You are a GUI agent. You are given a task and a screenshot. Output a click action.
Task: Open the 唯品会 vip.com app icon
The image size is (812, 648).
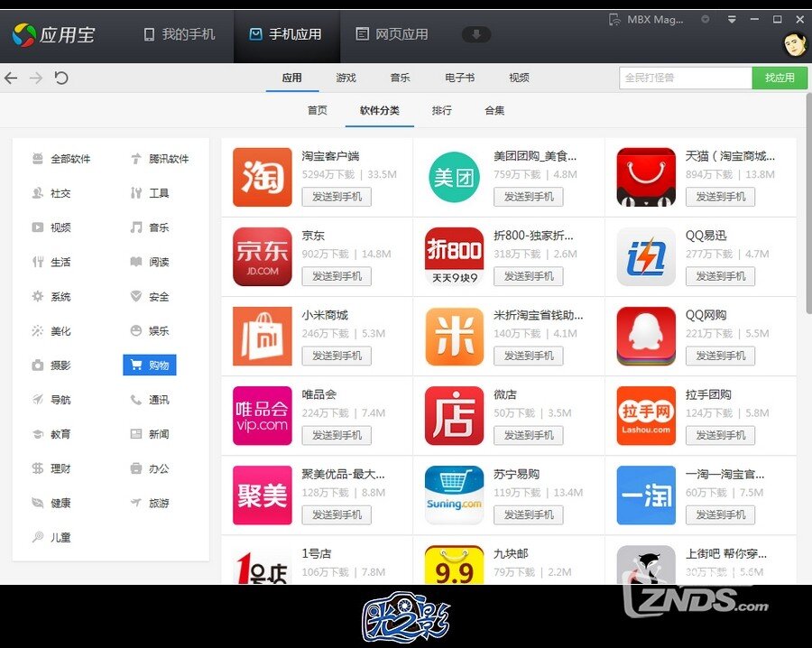pos(262,415)
